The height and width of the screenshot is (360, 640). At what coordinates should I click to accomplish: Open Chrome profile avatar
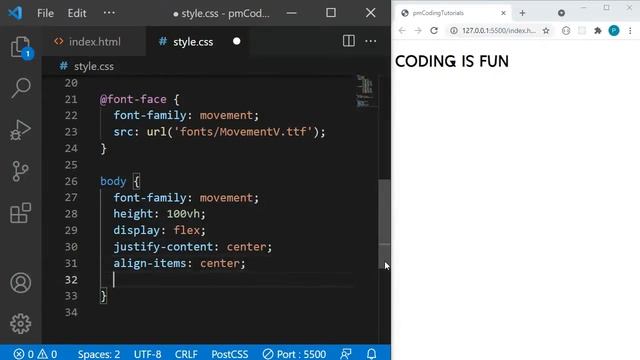pos(614,31)
